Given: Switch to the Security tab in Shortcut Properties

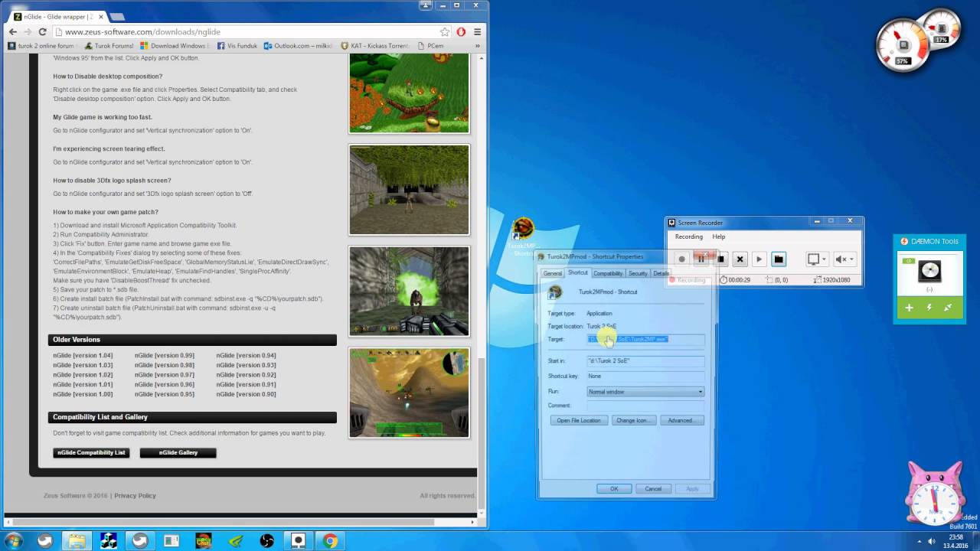Looking at the screenshot, I should [638, 273].
